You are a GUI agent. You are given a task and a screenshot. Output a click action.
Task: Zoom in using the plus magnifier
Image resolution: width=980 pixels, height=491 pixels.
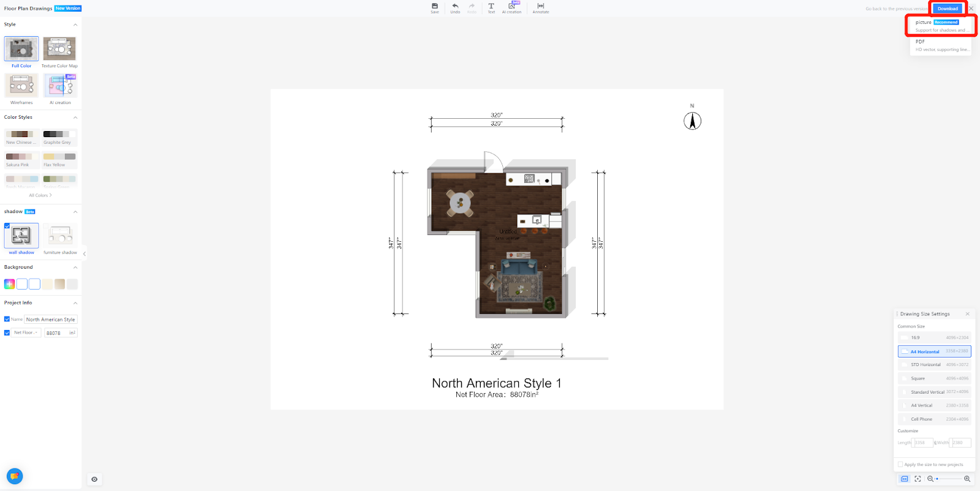point(967,479)
